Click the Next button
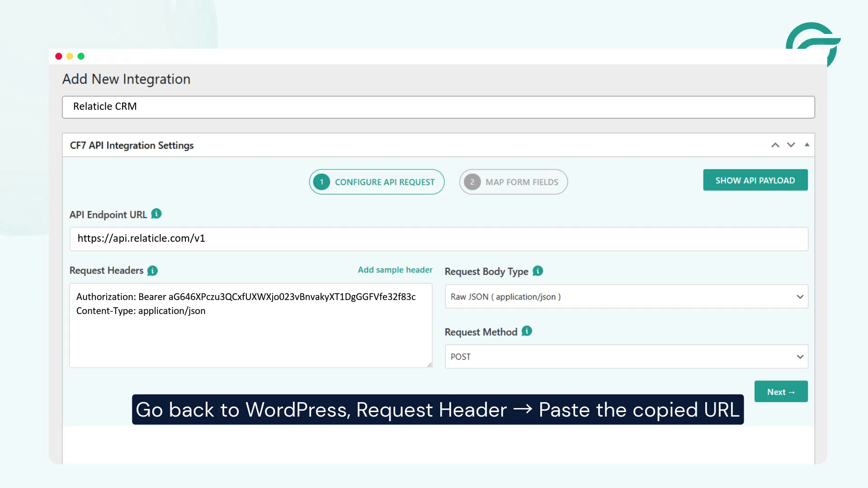The height and width of the screenshot is (488, 868). coord(781,392)
